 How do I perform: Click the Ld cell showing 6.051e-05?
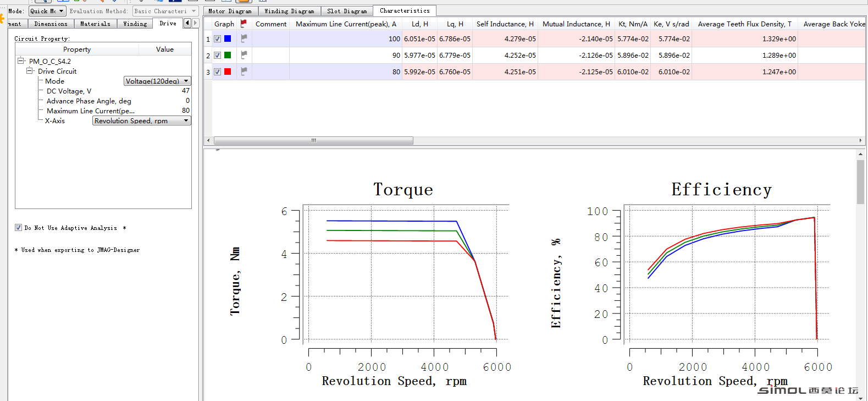[420, 39]
